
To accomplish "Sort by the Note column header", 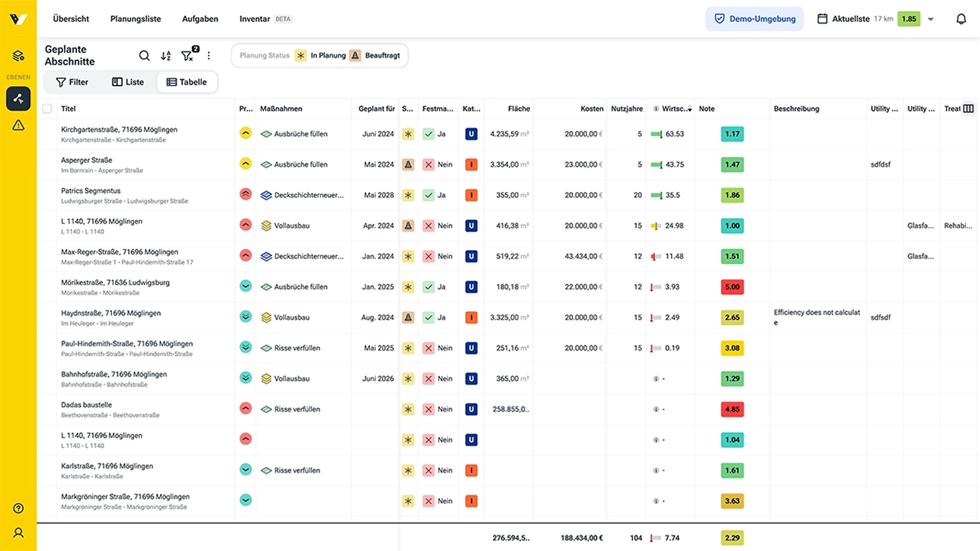I will [706, 109].
